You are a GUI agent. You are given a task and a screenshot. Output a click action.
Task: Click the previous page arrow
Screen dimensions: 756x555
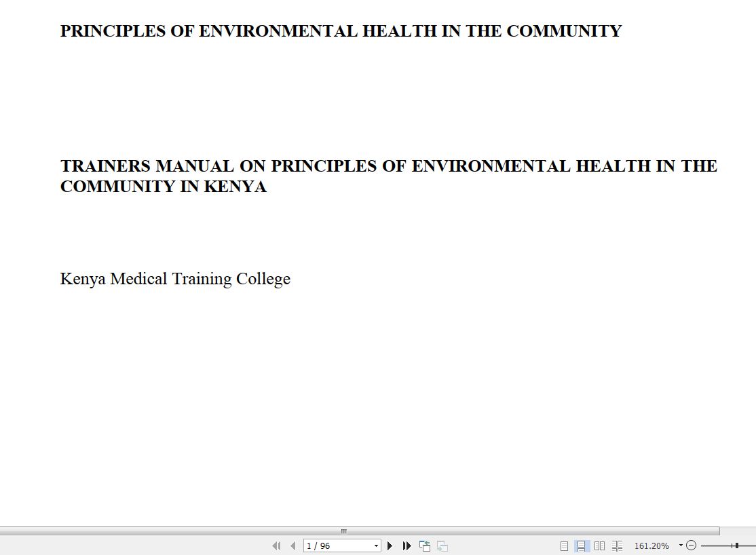[x=292, y=546]
